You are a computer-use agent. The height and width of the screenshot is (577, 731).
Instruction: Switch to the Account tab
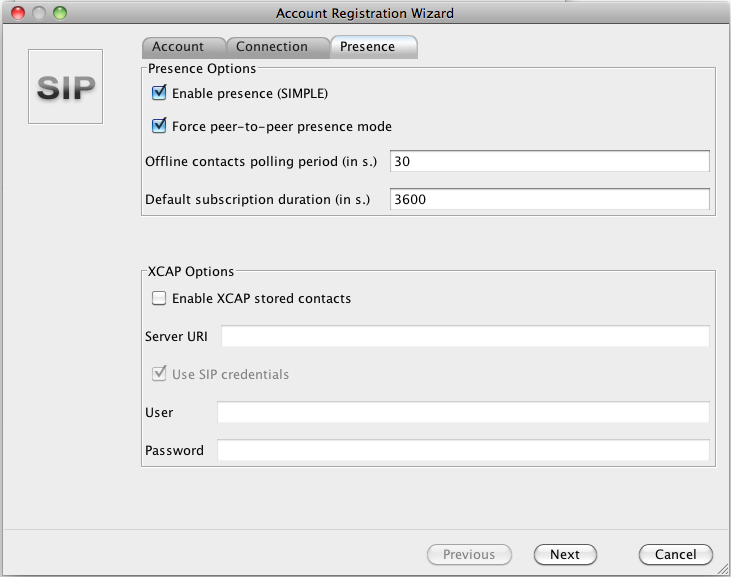click(x=178, y=47)
